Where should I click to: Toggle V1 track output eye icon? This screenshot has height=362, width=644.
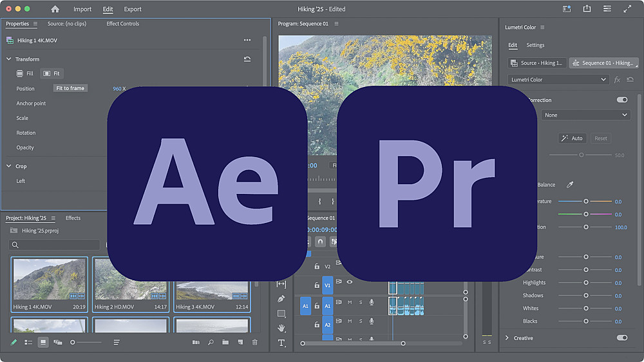350,282
